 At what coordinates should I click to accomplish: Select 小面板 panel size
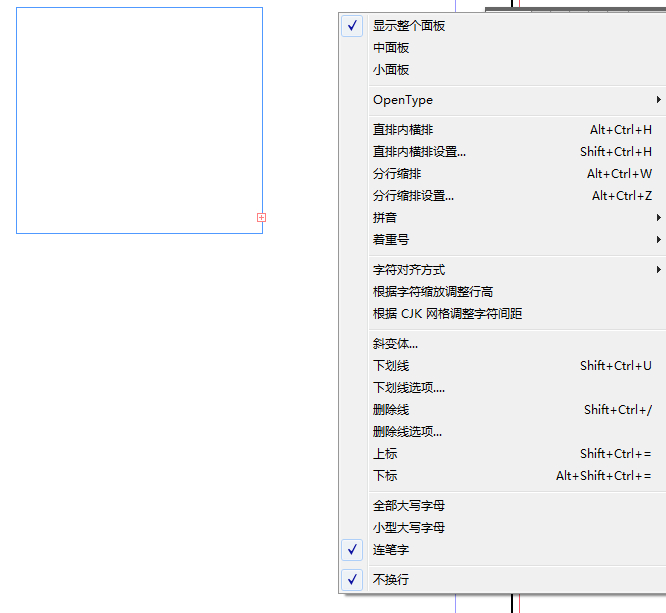pyautogui.click(x=503, y=70)
